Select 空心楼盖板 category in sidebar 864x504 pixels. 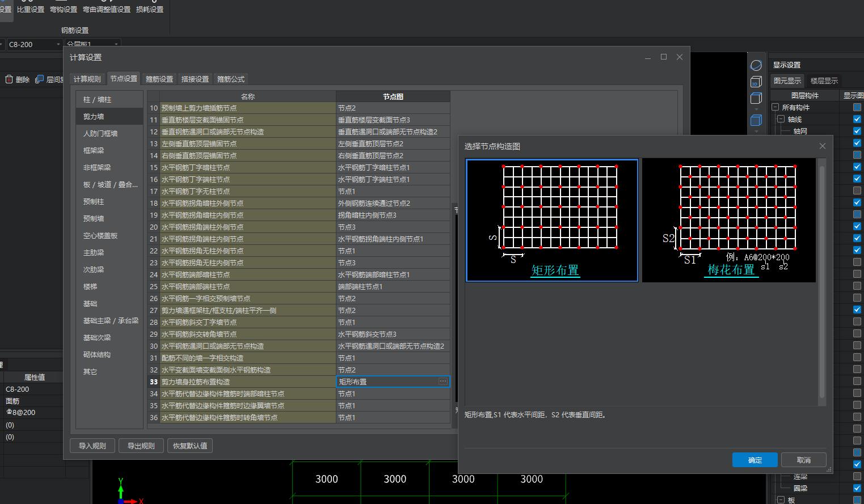[109, 235]
